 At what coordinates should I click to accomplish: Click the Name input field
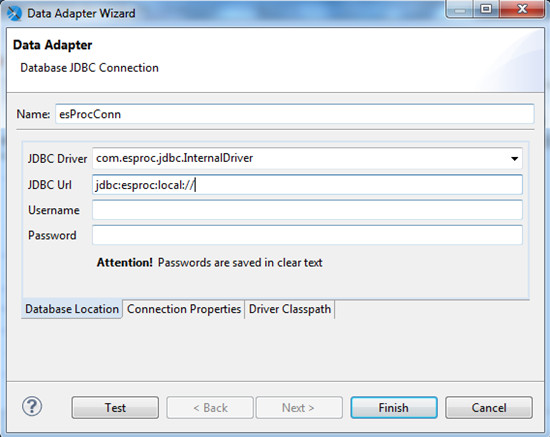pos(295,114)
